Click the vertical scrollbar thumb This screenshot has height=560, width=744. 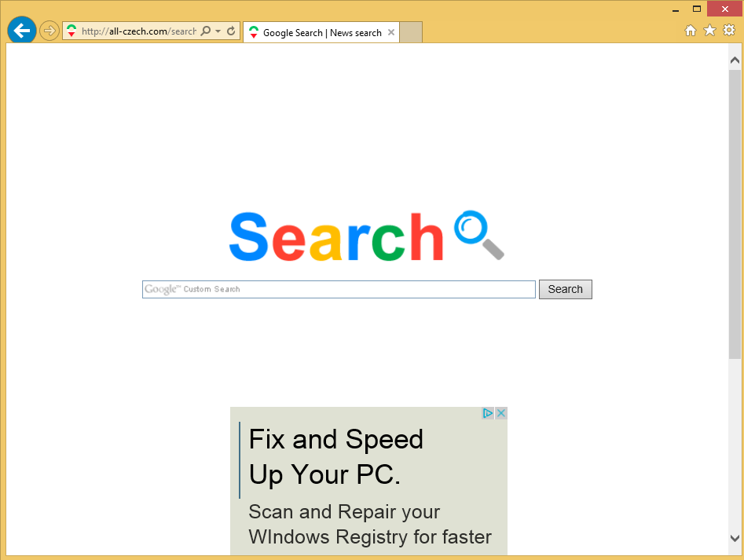click(x=735, y=214)
